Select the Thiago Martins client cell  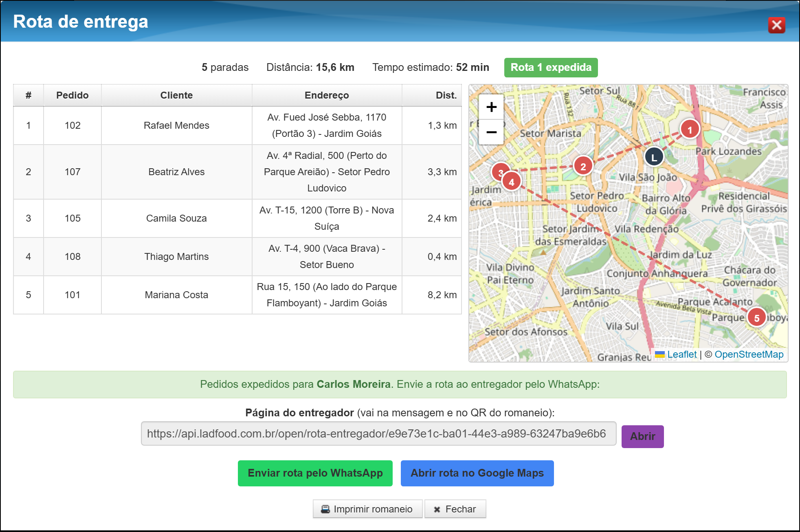click(176, 257)
